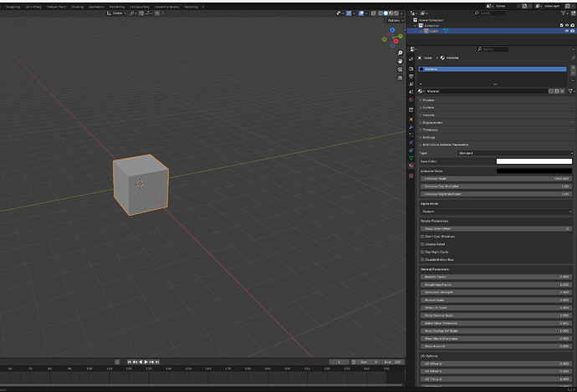Screen dimensions: 577x392
Task: Switch to the Shading workspace tab
Action: [77, 7]
